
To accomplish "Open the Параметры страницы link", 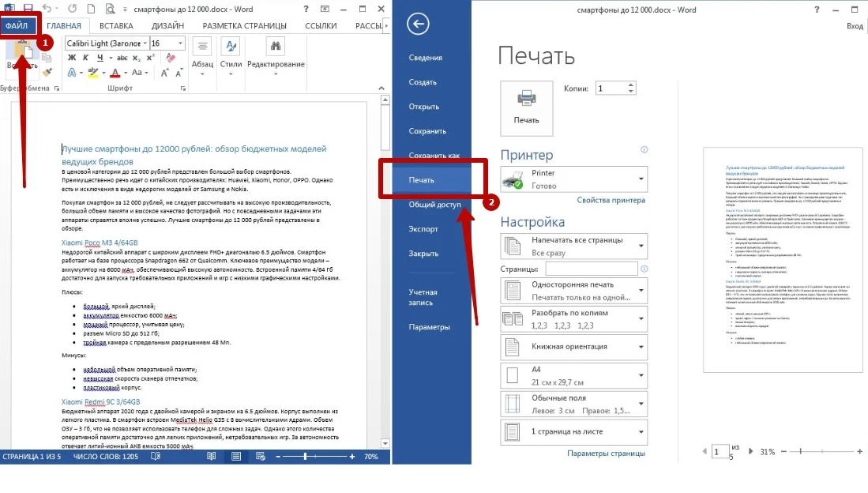I will [x=606, y=453].
